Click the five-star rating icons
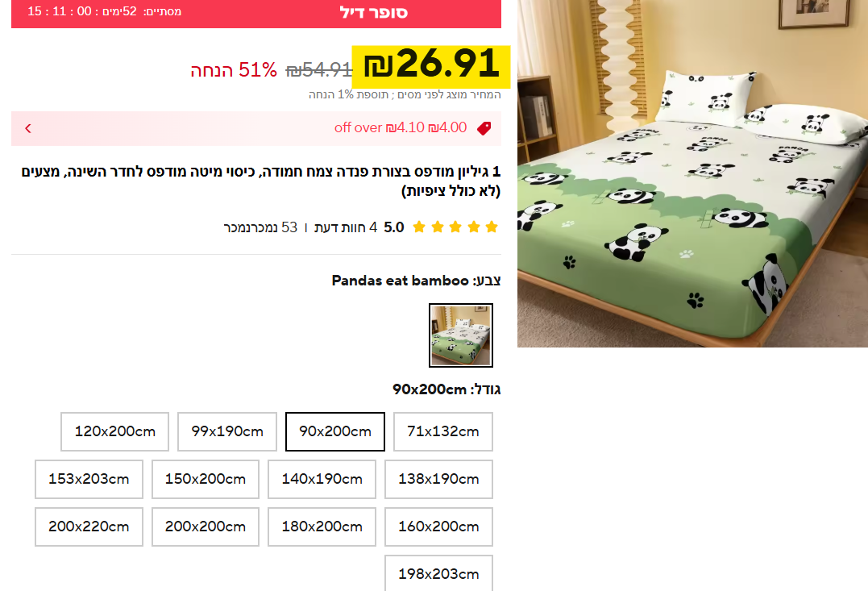Viewport: 868px width, 591px height. coord(455,227)
